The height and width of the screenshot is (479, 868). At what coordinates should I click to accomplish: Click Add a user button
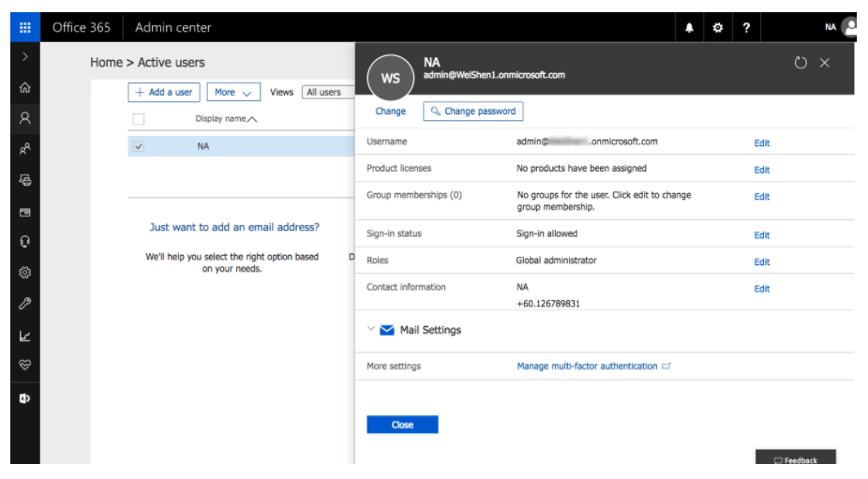coord(164,92)
